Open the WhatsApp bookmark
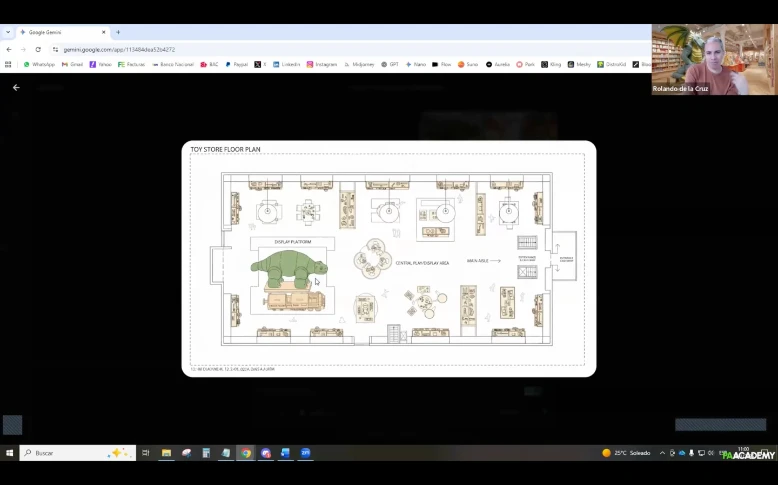 coord(39,64)
